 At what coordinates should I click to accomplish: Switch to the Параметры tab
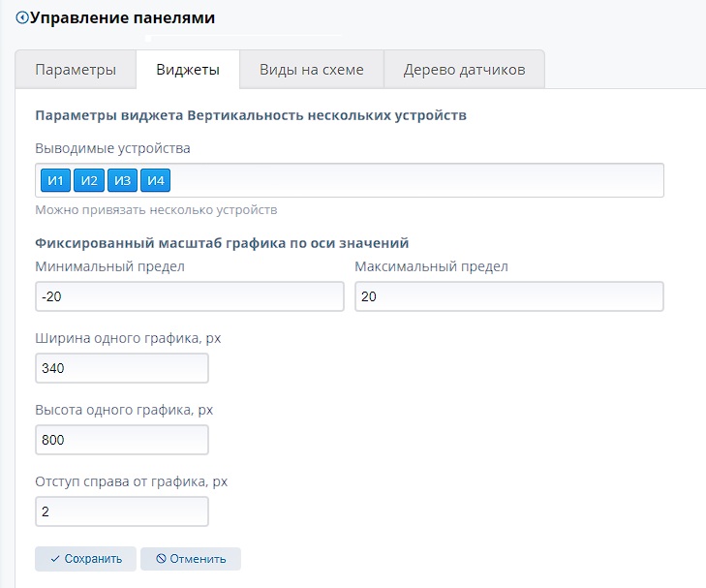click(x=76, y=70)
